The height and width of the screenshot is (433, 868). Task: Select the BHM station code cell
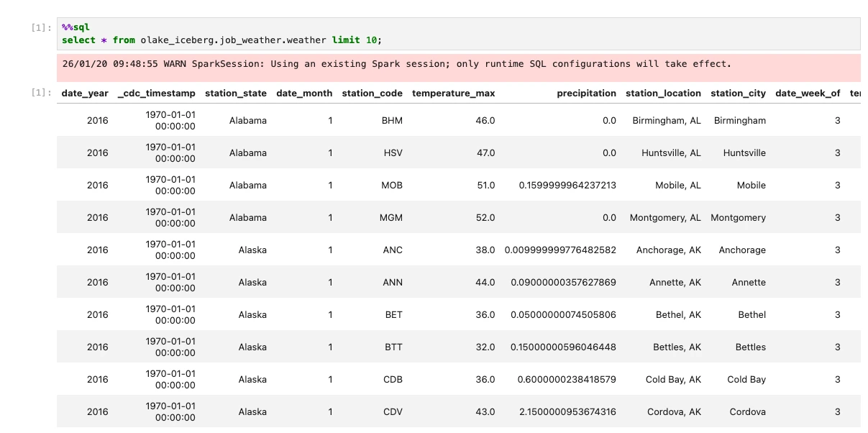pos(392,120)
